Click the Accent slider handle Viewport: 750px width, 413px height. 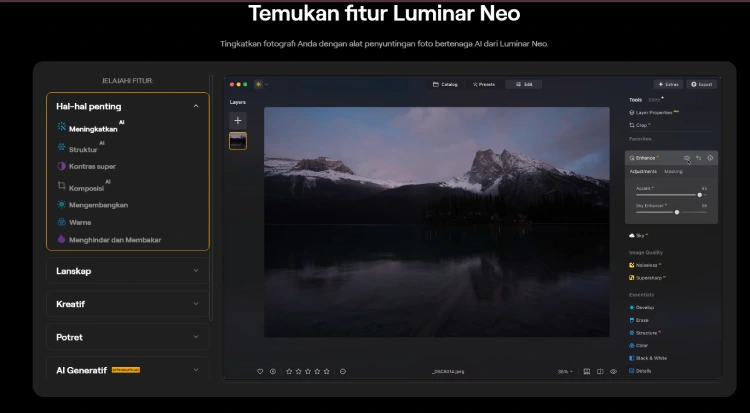coord(699,195)
